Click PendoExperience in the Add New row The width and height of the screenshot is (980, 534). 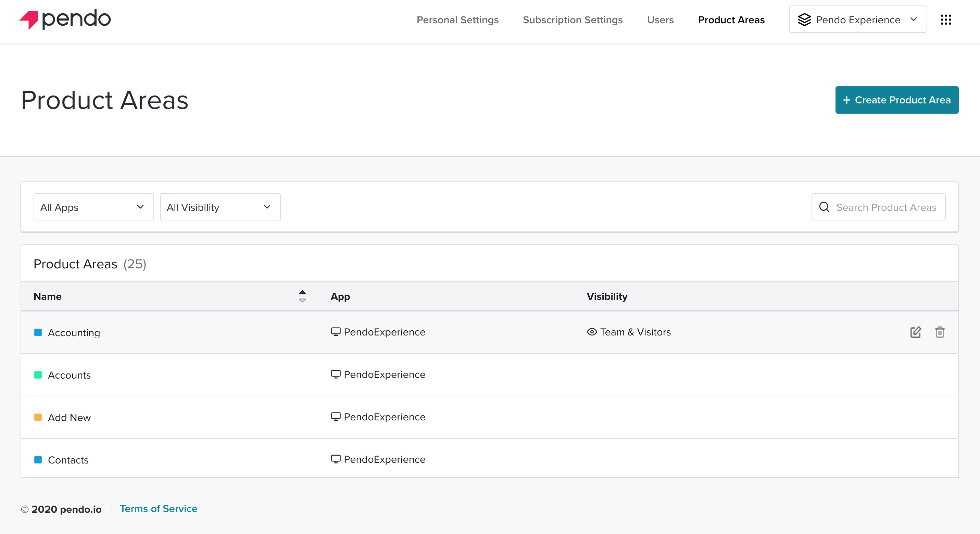pos(385,417)
